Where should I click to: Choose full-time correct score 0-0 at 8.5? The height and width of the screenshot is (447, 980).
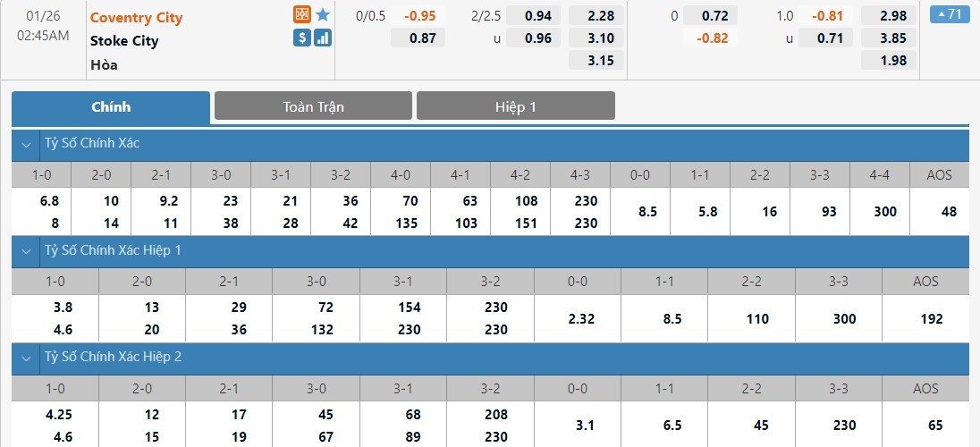pyautogui.click(x=640, y=212)
